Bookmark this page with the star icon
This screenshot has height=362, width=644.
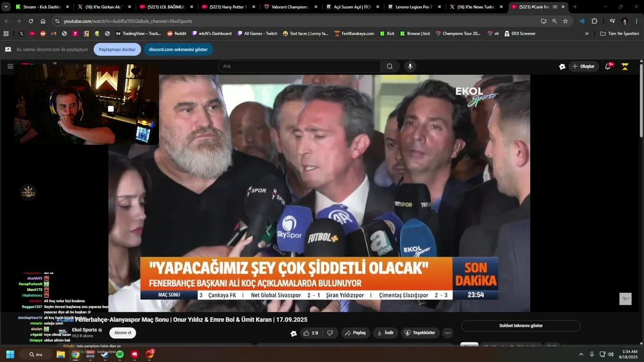pyautogui.click(x=566, y=21)
